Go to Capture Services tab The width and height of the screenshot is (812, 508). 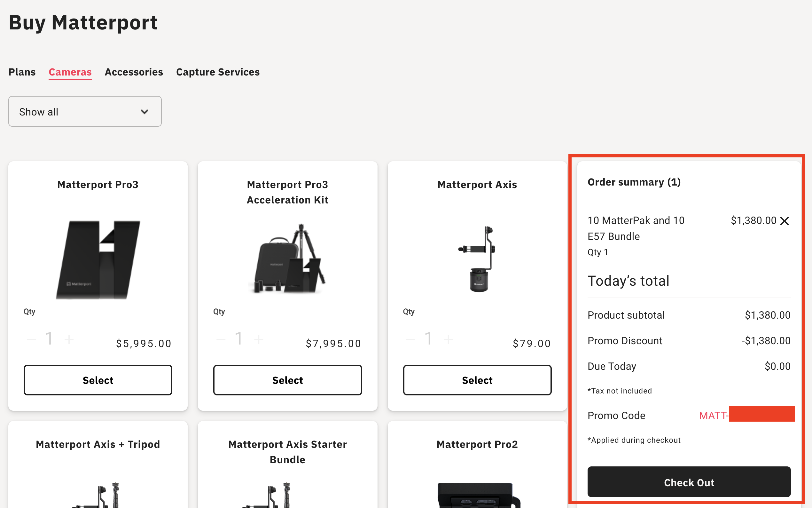(x=217, y=72)
